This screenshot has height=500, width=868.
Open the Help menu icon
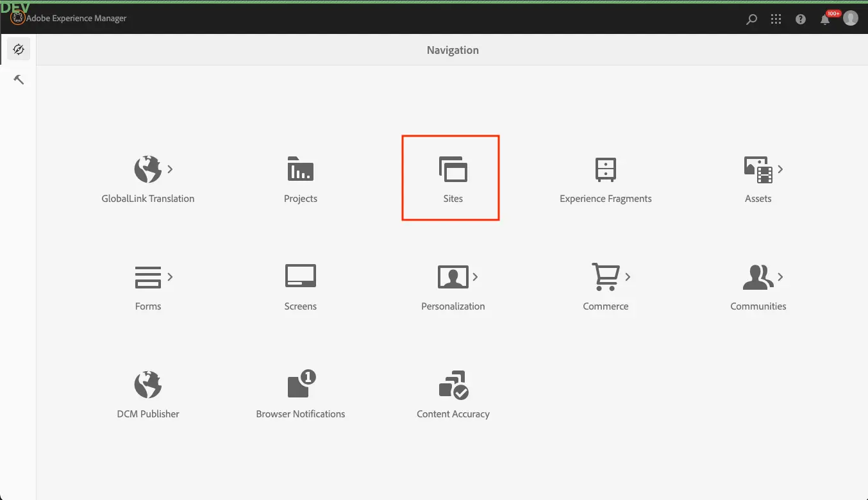coord(801,19)
